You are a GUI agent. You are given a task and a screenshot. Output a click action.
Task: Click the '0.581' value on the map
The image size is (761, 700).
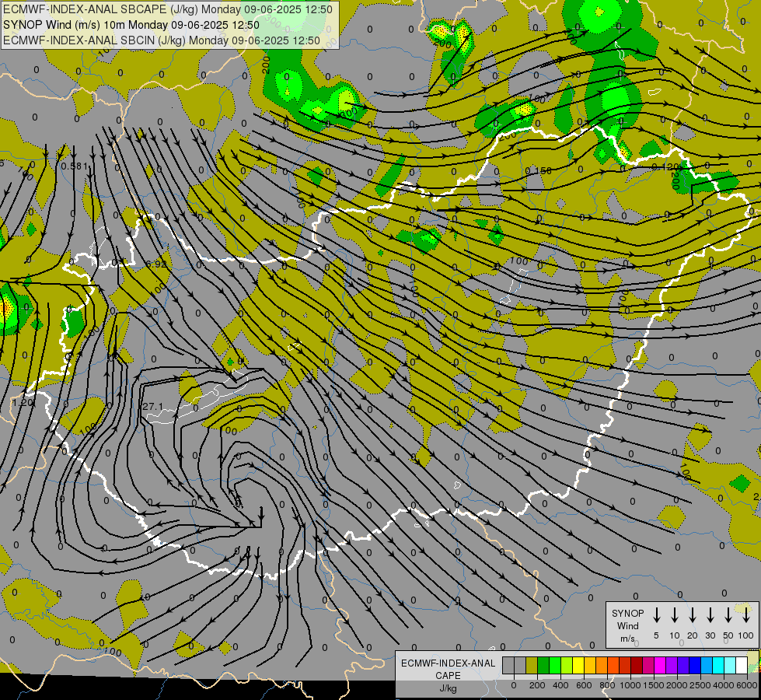pos(75,166)
